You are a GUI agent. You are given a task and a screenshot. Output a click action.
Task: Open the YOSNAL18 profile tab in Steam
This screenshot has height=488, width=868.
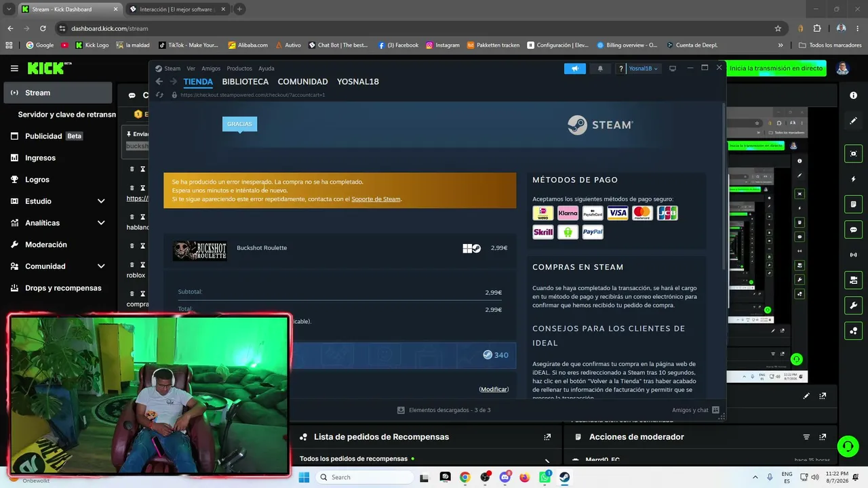point(358,81)
